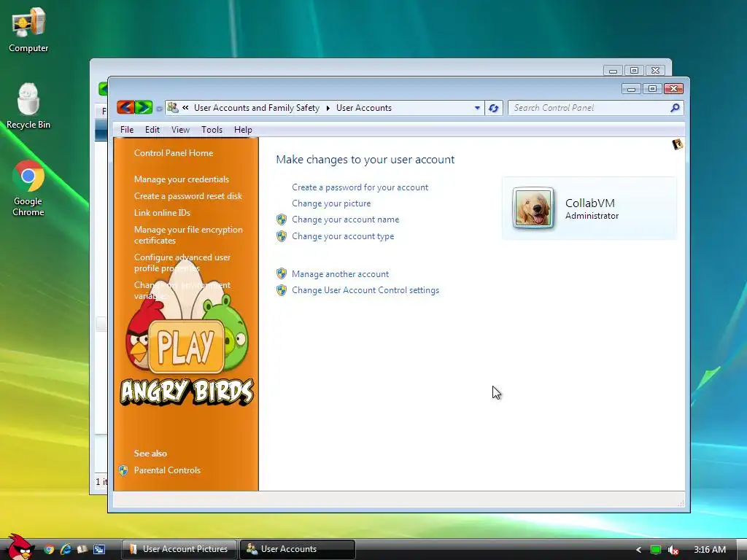Click Create a password for your account
Screen dimensions: 747x560
click(360, 187)
